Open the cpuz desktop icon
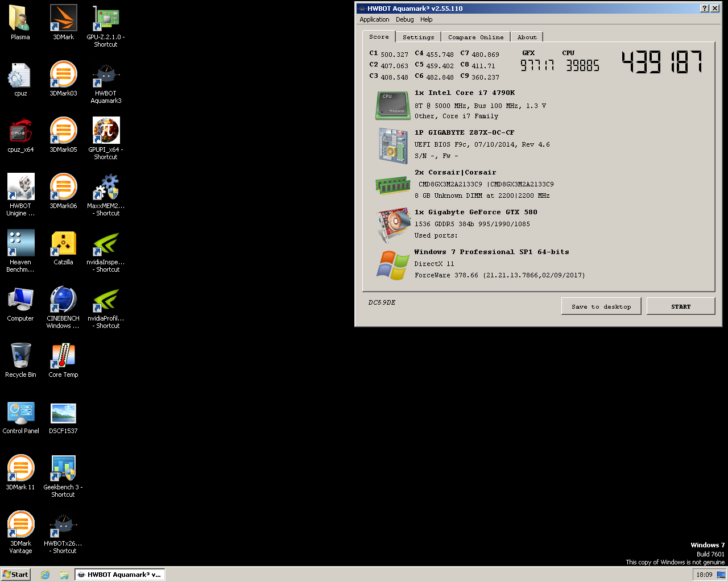 pos(20,79)
